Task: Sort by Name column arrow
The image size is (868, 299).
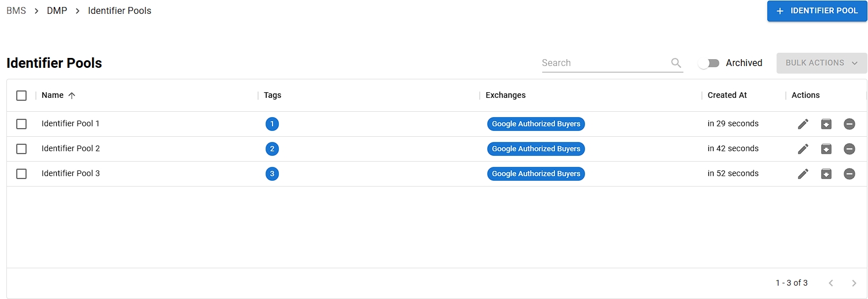Action: pyautogui.click(x=72, y=96)
